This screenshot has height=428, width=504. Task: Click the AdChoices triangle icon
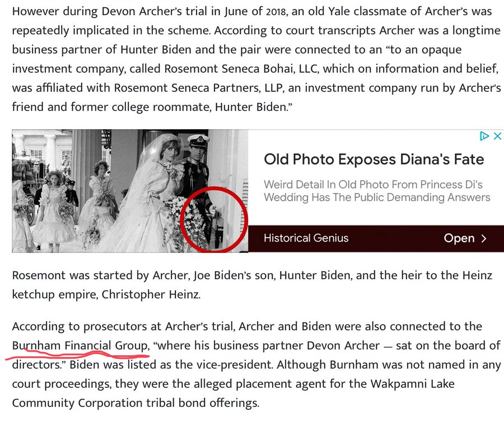tap(484, 136)
